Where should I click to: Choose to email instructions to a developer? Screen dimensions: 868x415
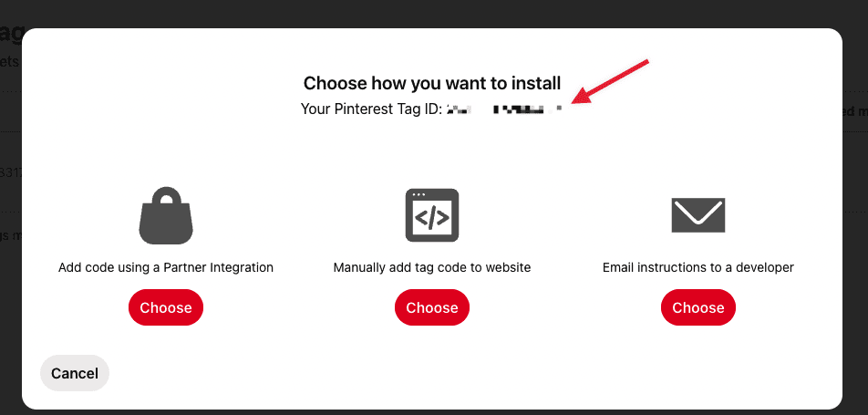pyautogui.click(x=698, y=307)
